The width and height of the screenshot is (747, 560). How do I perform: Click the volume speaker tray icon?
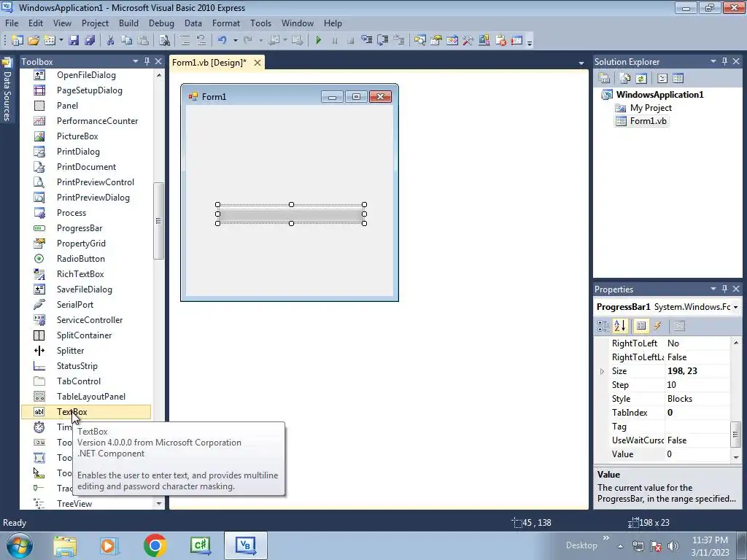click(x=673, y=546)
